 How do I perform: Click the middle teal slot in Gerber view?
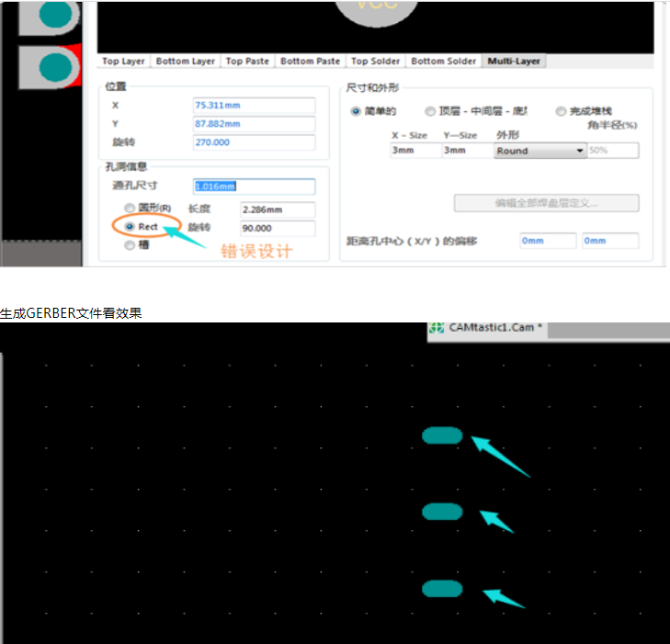coord(442,512)
